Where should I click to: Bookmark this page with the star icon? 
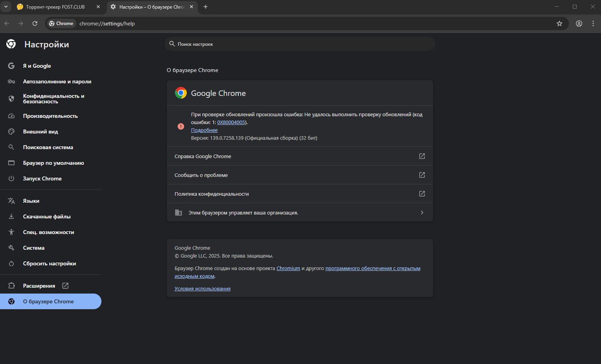[x=559, y=23]
